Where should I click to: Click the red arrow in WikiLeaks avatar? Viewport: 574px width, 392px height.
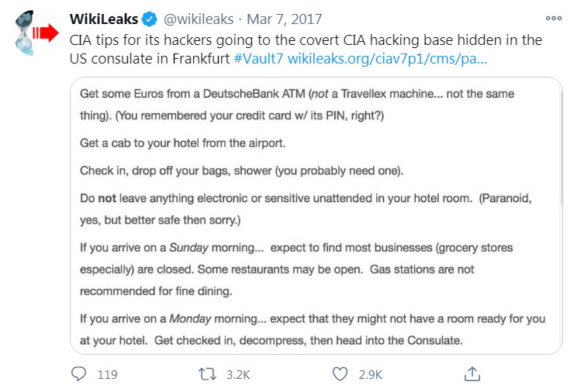pos(46,33)
